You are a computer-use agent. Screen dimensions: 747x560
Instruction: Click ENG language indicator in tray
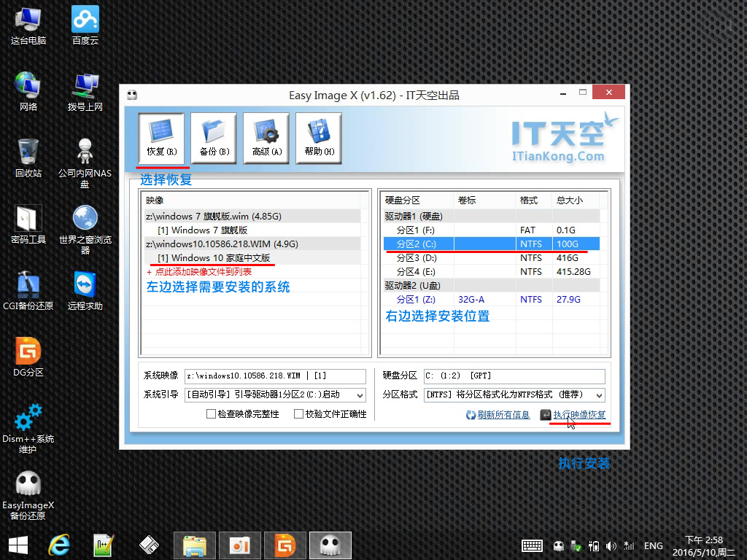point(653,545)
